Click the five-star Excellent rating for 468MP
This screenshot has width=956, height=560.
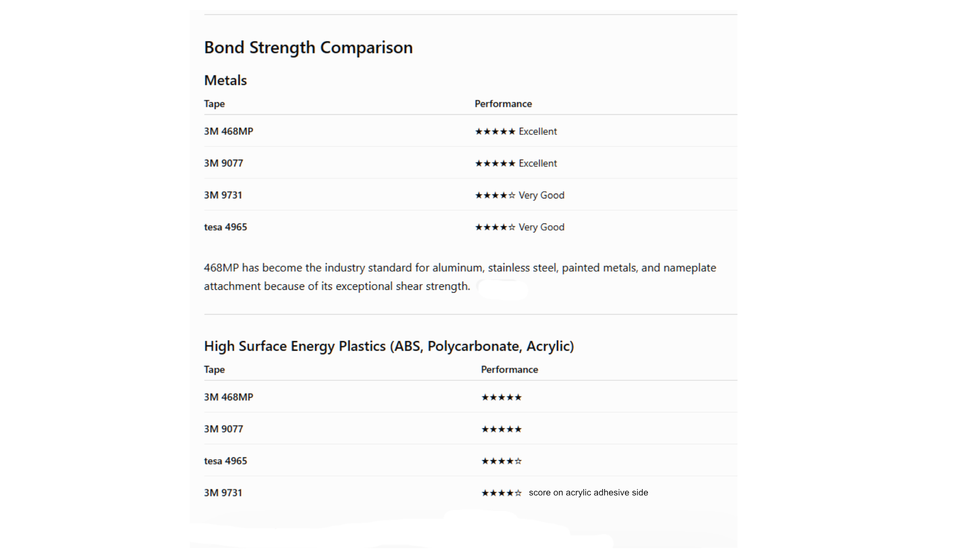[516, 132]
